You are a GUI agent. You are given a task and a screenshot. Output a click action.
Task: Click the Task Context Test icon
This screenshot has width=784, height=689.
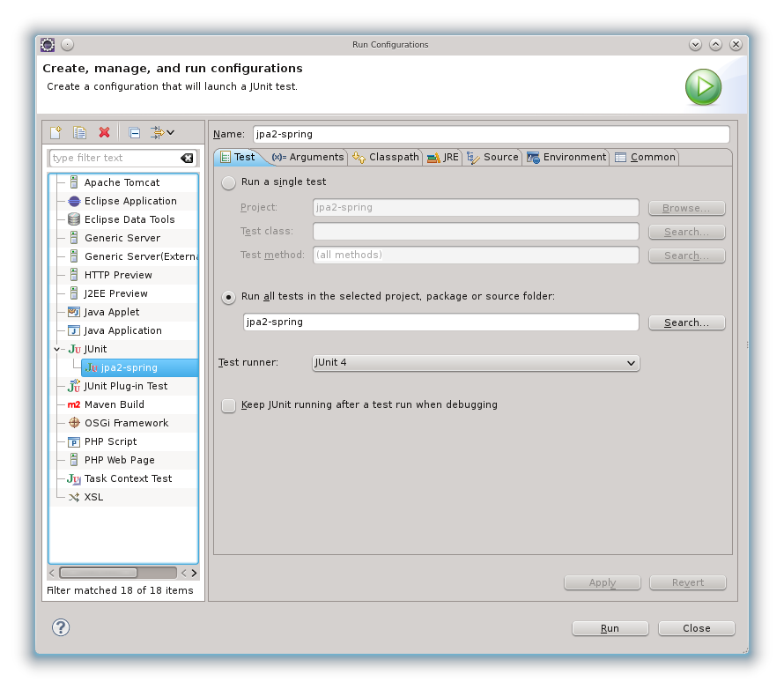74,479
